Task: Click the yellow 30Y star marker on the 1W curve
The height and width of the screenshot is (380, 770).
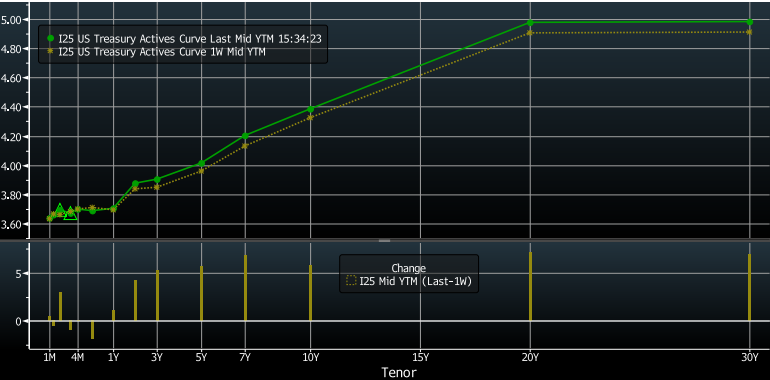Action: tap(749, 32)
